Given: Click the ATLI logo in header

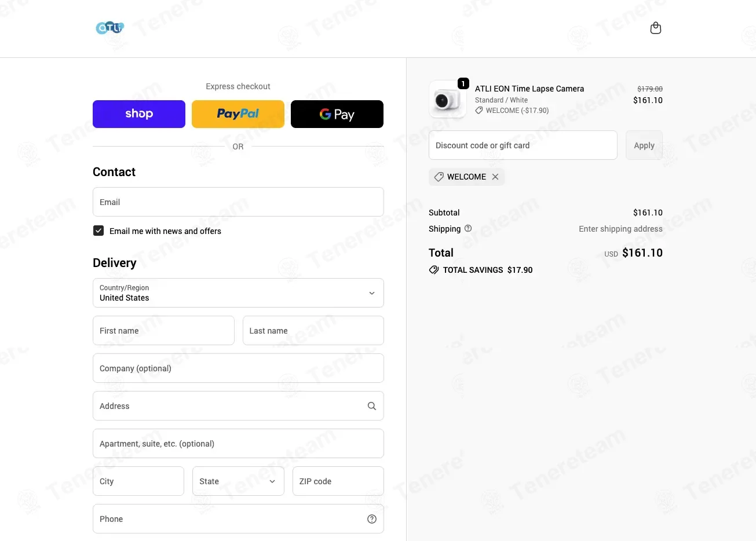Looking at the screenshot, I should click(x=110, y=28).
